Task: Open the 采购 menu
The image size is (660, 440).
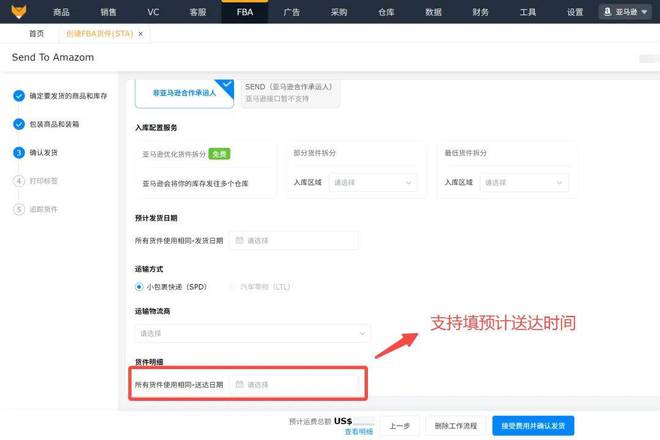Action: [339, 12]
